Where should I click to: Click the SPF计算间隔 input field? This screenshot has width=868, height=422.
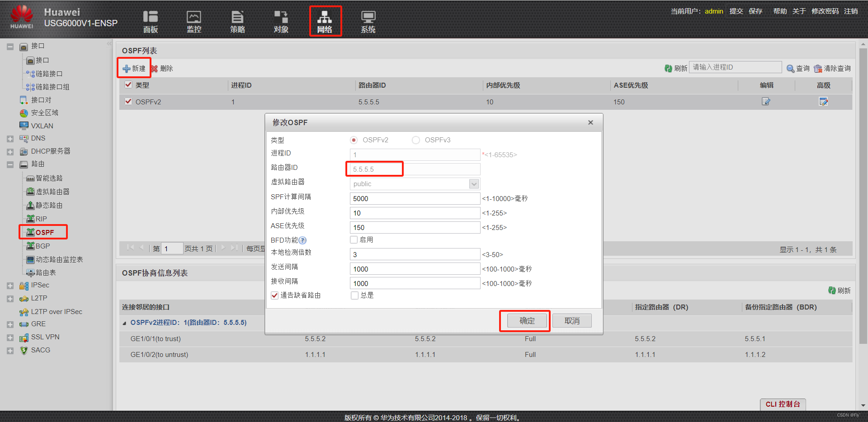click(415, 198)
